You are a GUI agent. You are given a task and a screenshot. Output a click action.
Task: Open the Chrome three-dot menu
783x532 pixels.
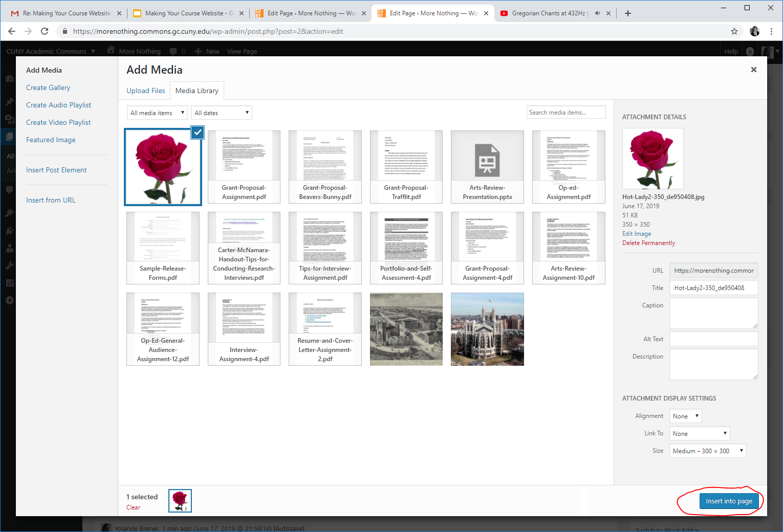point(771,31)
